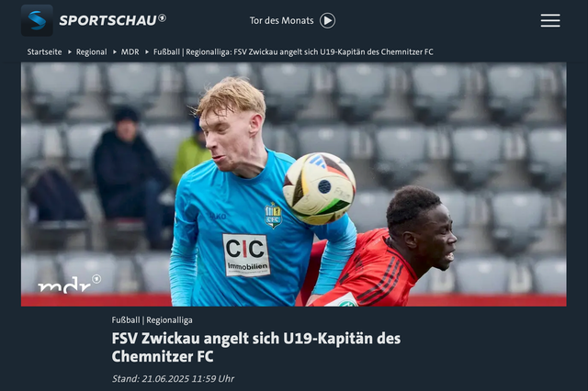Click the ARD 1 logo beside Sportschau
This screenshot has height=391, width=588.
(162, 18)
